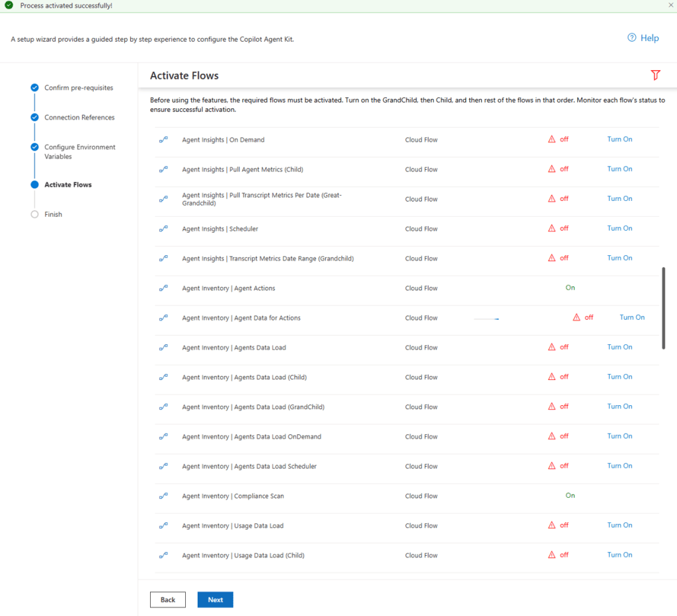Dismiss the success notification banner

click(670, 5)
